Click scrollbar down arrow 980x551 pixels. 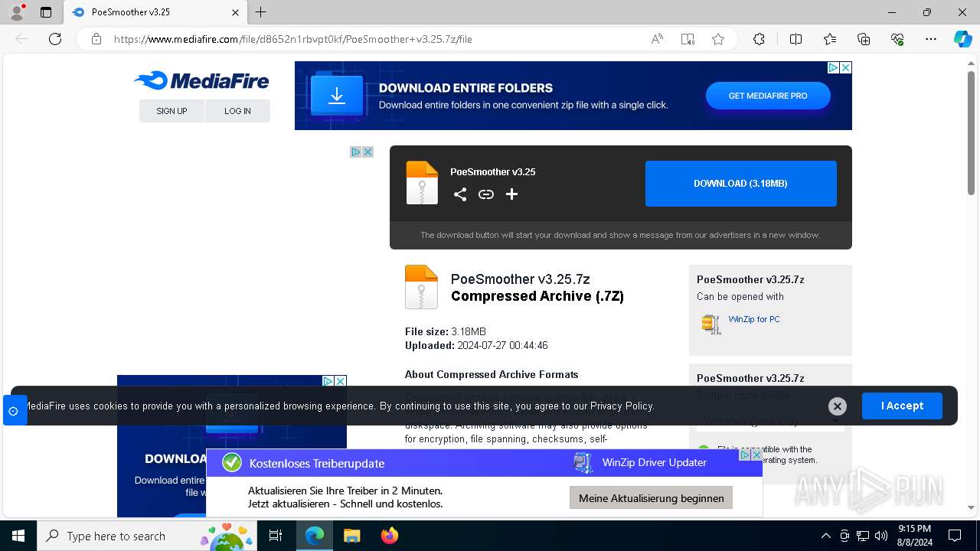click(x=972, y=507)
